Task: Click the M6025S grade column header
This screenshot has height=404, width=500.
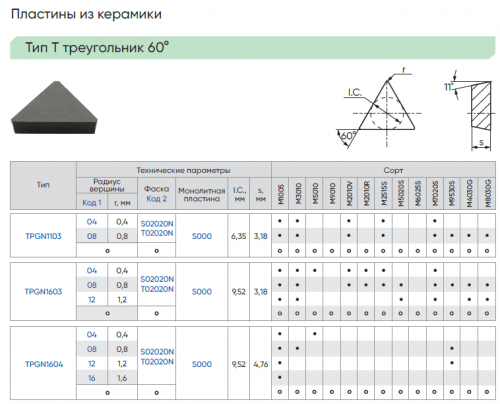Action: [x=418, y=193]
